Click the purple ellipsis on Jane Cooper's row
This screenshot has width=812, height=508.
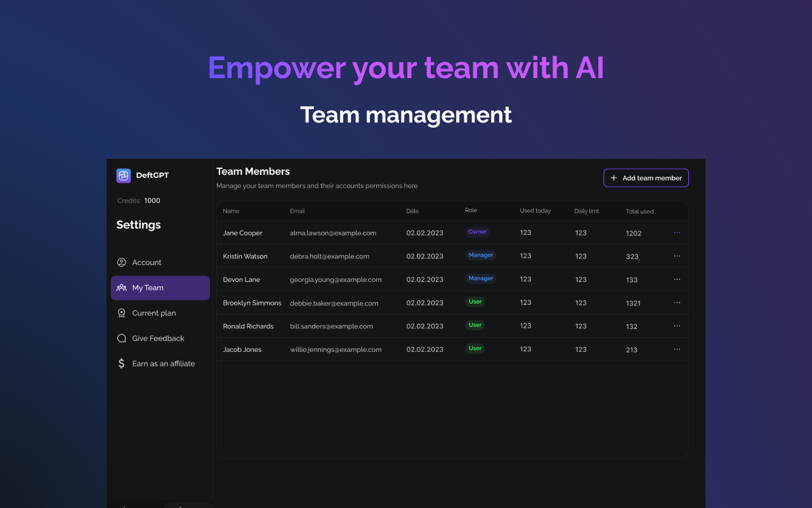point(677,232)
